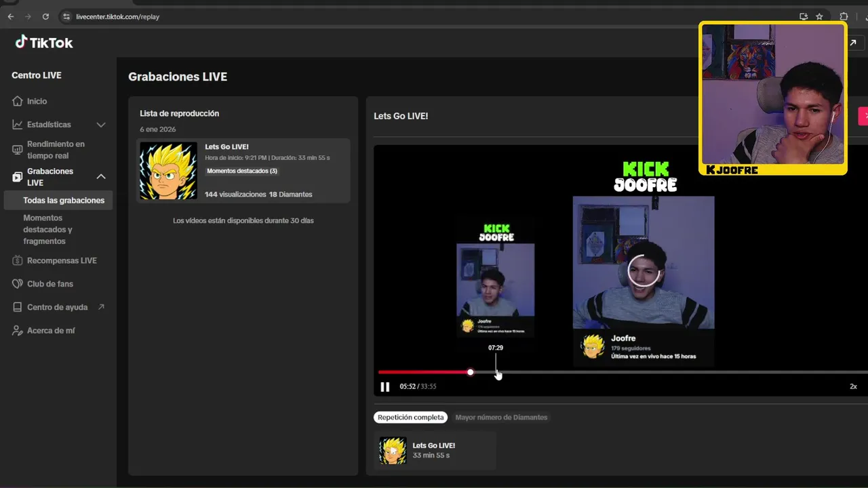This screenshot has height=488, width=868.
Task: Click the Acerca de mí person icon
Action: [x=18, y=331]
